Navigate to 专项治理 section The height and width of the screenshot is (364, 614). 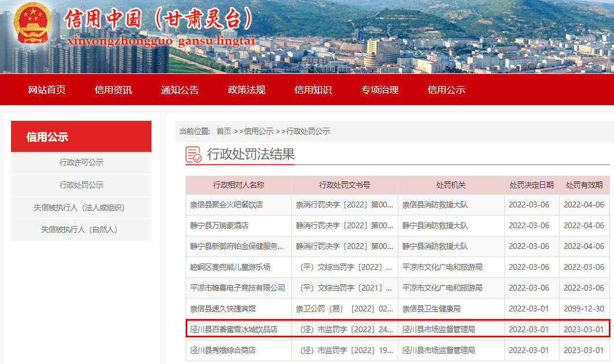[380, 90]
